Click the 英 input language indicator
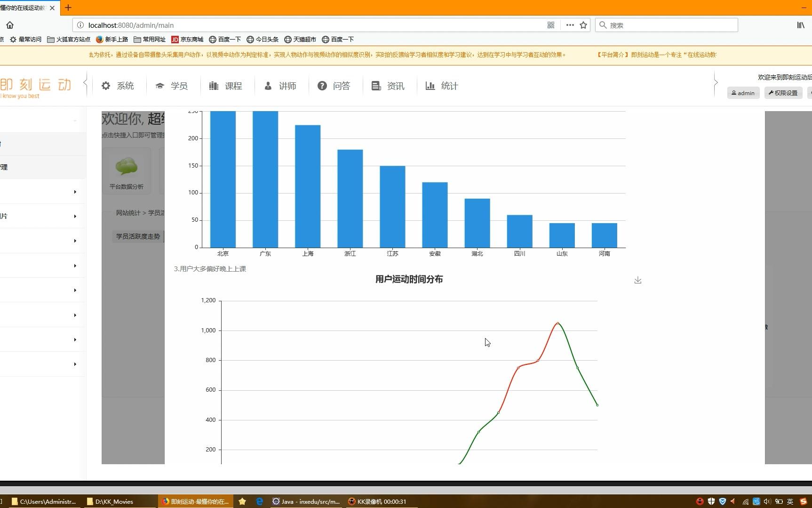The width and height of the screenshot is (812, 508). [790, 501]
